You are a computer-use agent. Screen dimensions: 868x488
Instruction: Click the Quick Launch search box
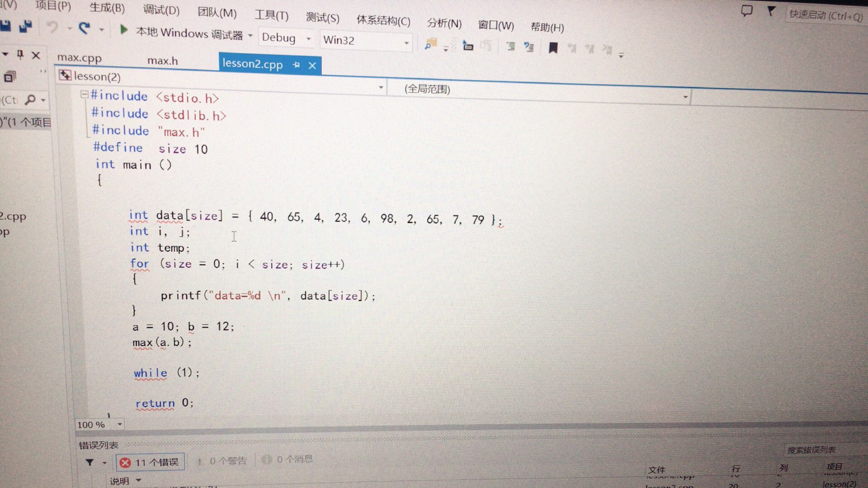(x=826, y=15)
